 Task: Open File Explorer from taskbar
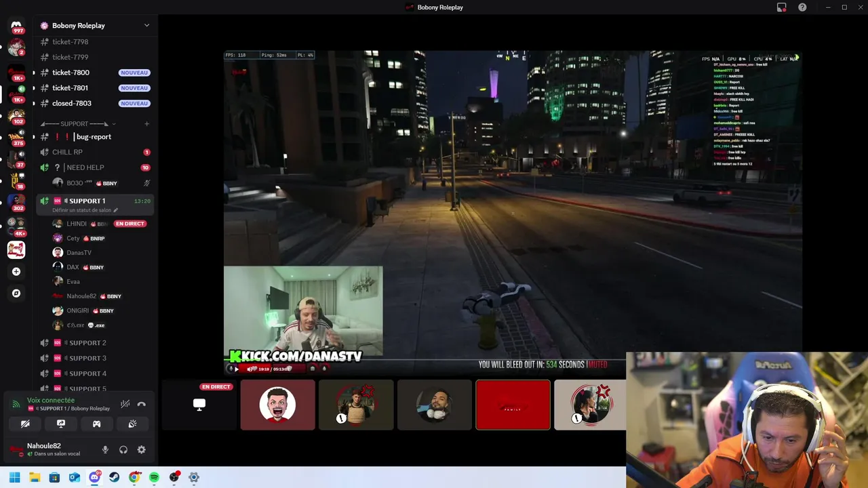pos(35,477)
